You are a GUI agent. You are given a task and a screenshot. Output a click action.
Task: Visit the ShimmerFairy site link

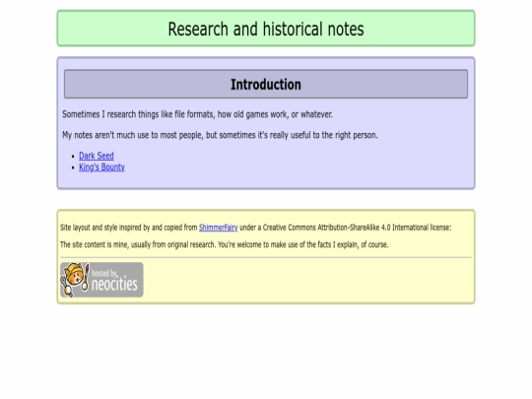[218, 228]
